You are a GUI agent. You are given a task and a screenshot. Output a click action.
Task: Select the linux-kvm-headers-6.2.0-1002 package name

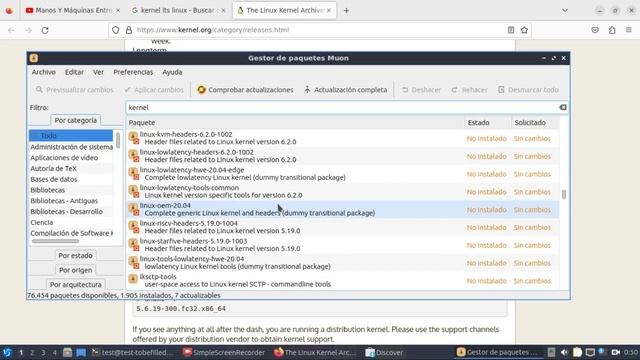pyautogui.click(x=186, y=134)
